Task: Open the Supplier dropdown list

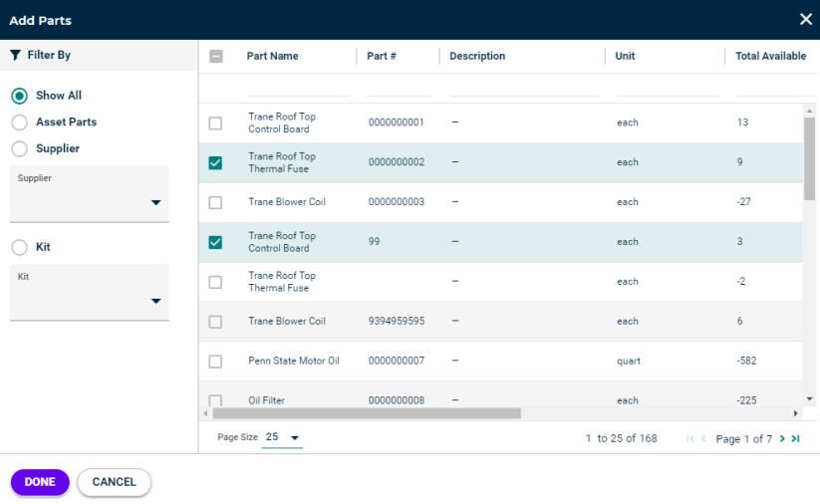Action: click(x=90, y=194)
